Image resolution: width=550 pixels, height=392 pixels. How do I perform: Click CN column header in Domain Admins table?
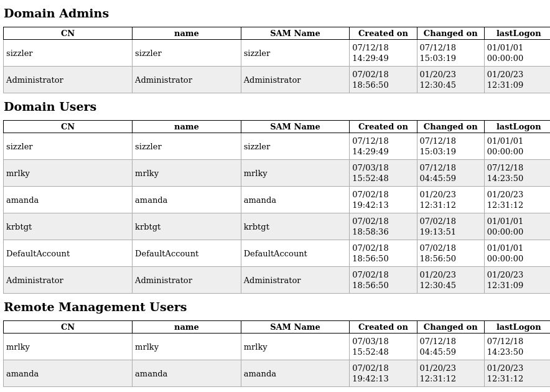tap(68, 34)
